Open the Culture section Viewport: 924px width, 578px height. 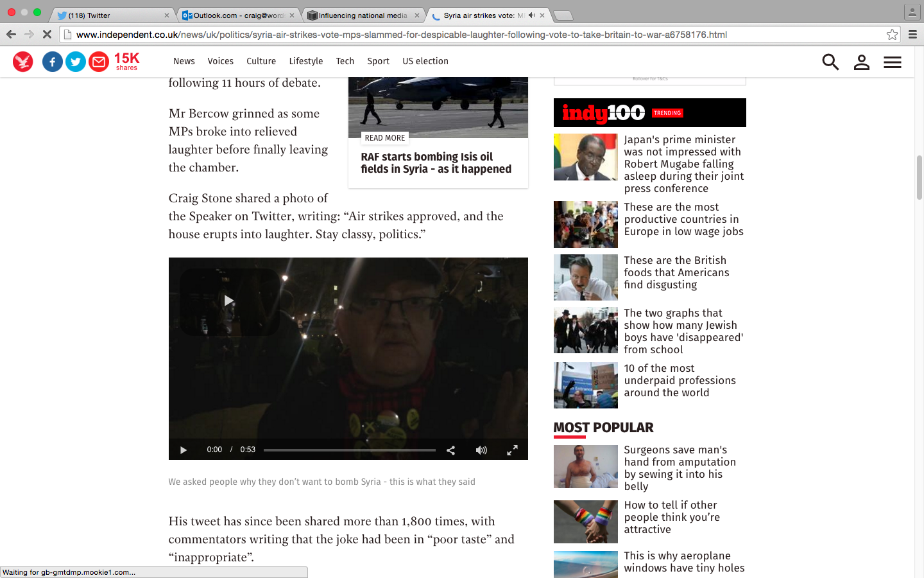tap(261, 62)
